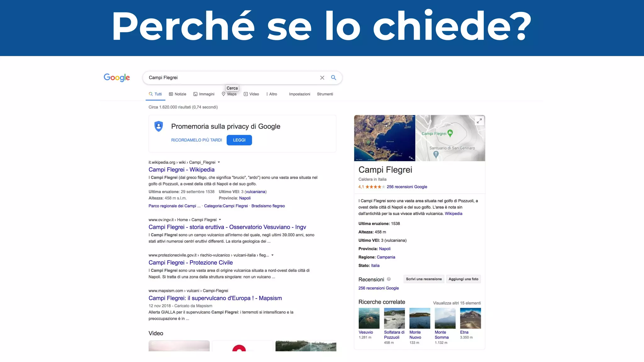Click the satellite photo of Campi Flegrei
The height and width of the screenshot is (362, 644).
pyautogui.click(x=385, y=138)
